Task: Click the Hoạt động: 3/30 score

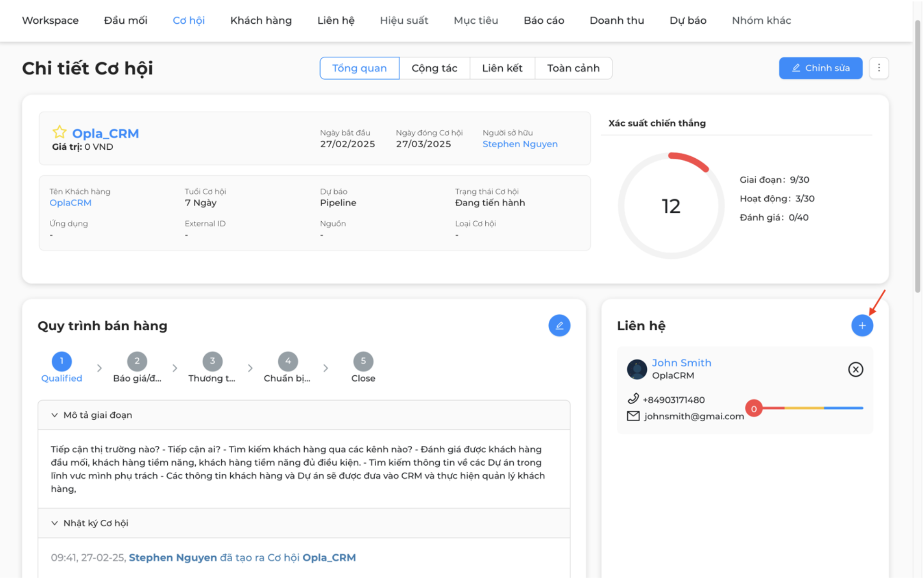Action: pyautogui.click(x=777, y=199)
